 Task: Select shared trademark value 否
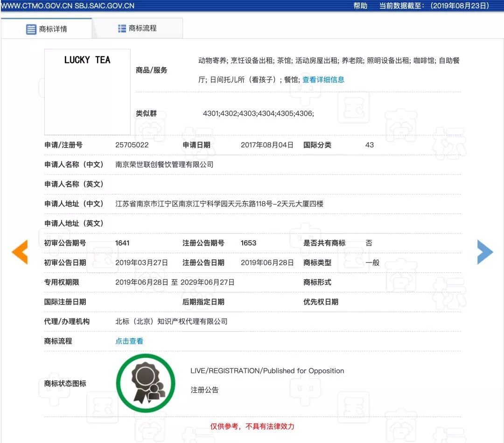369,243
